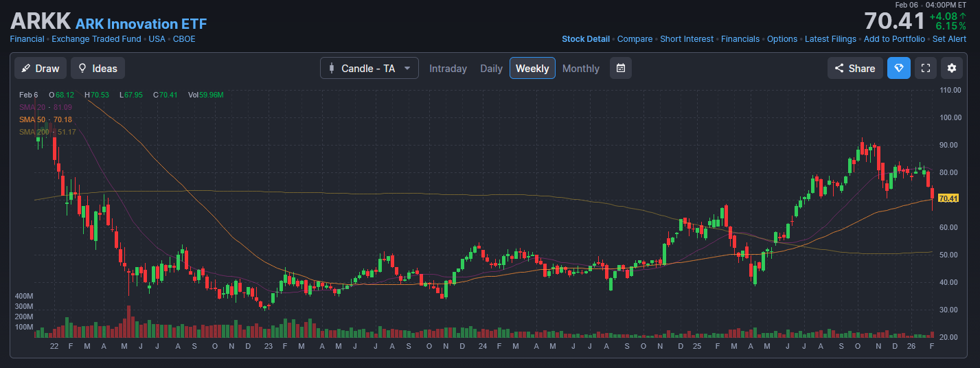Screen dimensions: 980x368
Task: Open the Short Interest link
Action: [687, 39]
